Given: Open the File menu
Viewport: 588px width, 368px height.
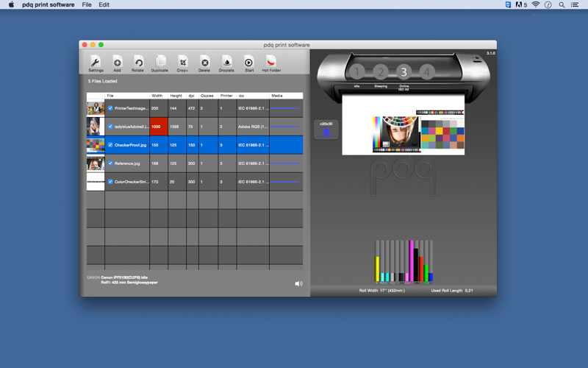Looking at the screenshot, I should point(87,4).
